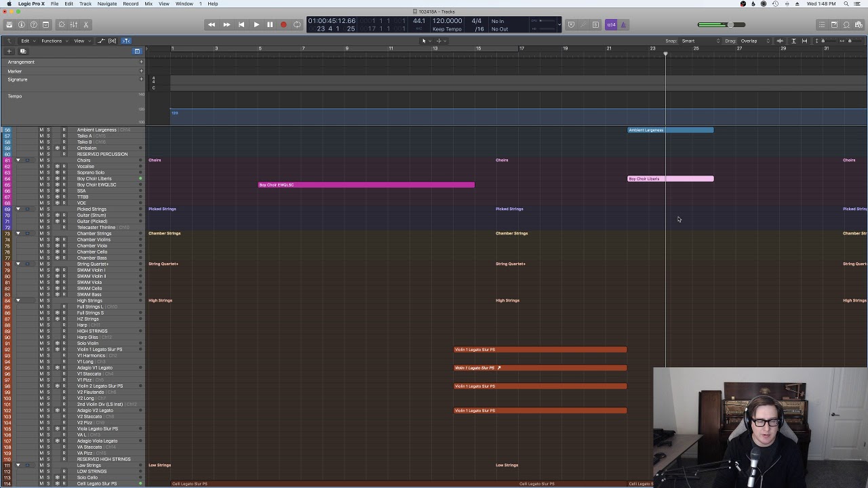Open the Edit dropdown in tracks area
Image resolution: width=868 pixels, height=488 pixels.
pyautogui.click(x=26, y=41)
